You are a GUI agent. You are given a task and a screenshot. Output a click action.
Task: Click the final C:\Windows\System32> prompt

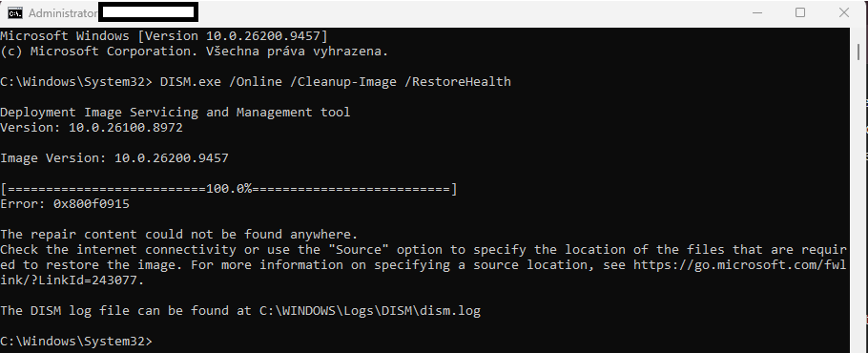click(76, 342)
